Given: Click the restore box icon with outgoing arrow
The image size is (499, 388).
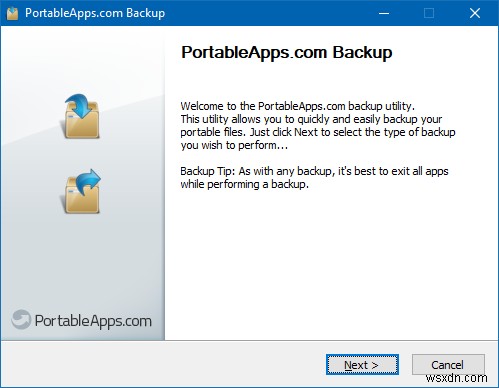Looking at the screenshot, I should (82, 191).
